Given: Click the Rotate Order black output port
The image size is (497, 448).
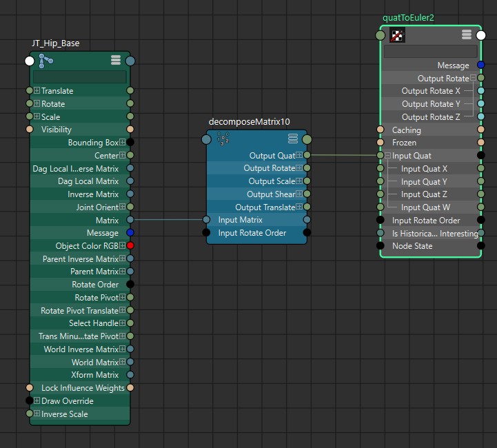Looking at the screenshot, I should 130,284.
